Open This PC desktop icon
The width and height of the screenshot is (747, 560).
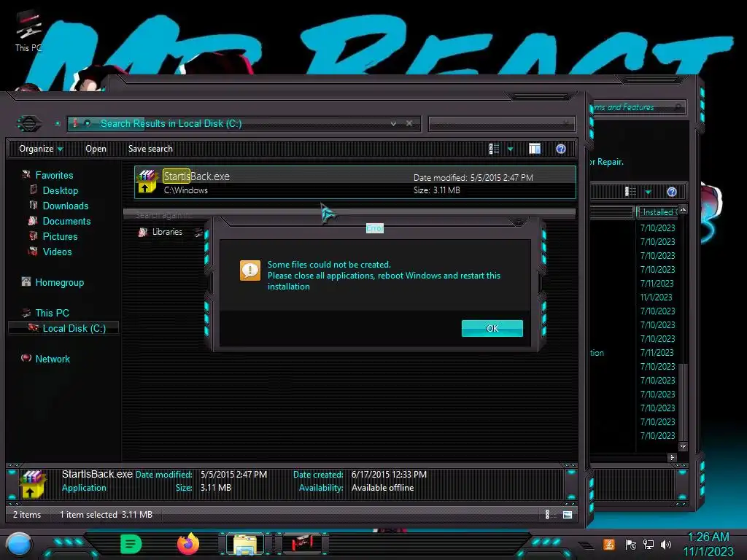pyautogui.click(x=28, y=31)
